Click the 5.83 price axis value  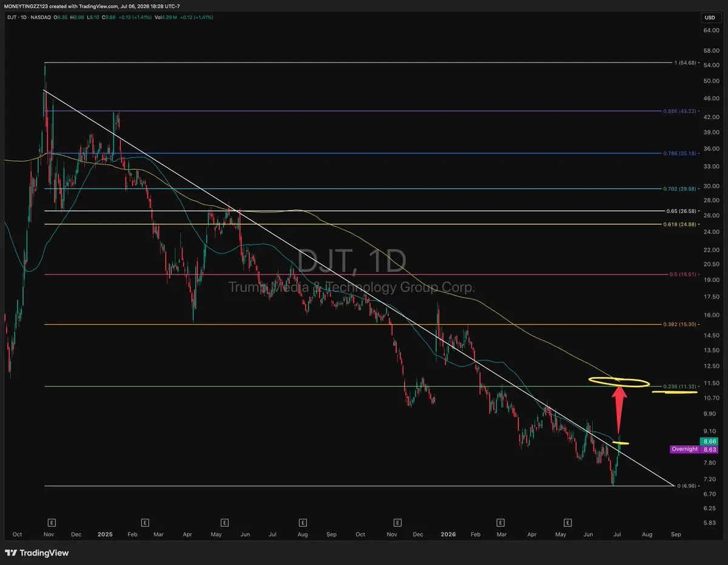pyautogui.click(x=710, y=523)
